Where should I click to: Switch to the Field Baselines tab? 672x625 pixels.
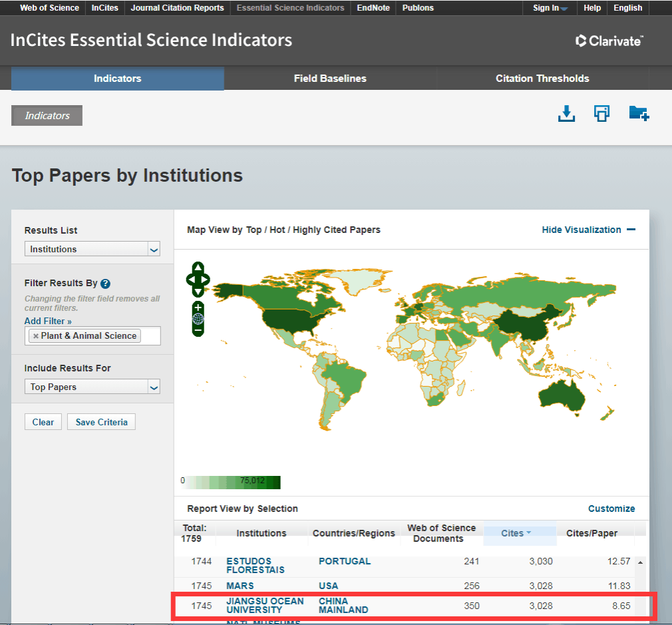(330, 79)
